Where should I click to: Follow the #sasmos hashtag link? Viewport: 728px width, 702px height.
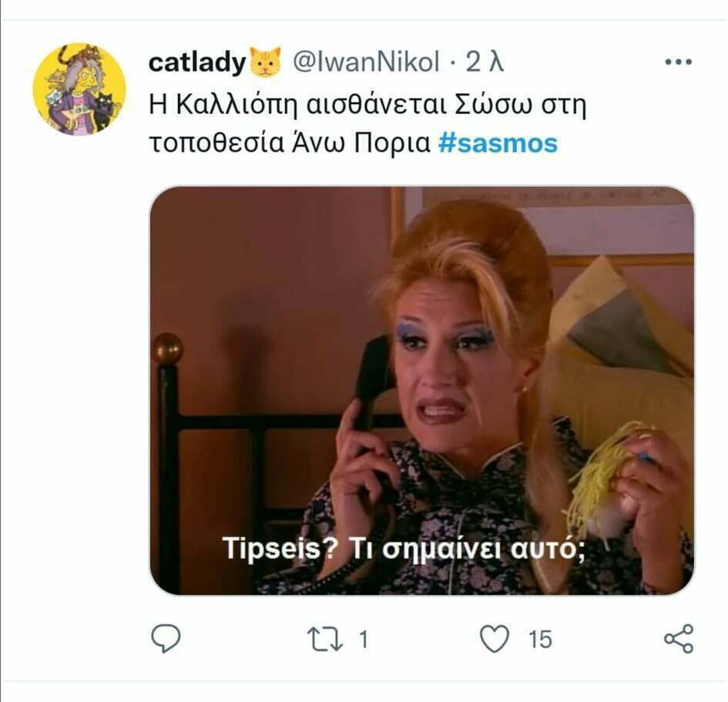[498, 143]
